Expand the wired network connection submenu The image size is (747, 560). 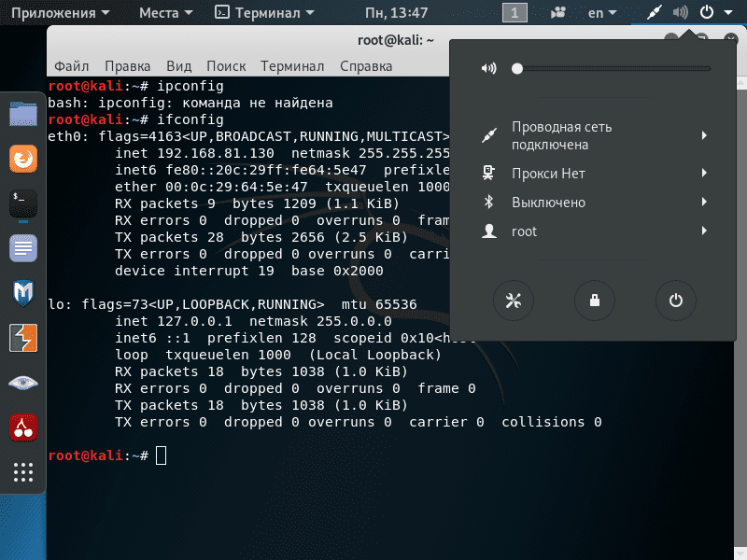click(x=598, y=136)
